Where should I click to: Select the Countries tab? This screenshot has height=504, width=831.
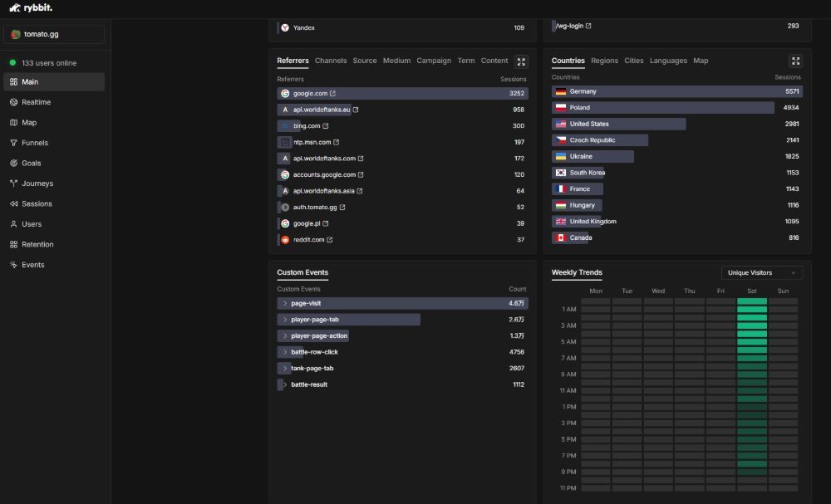pyautogui.click(x=568, y=61)
